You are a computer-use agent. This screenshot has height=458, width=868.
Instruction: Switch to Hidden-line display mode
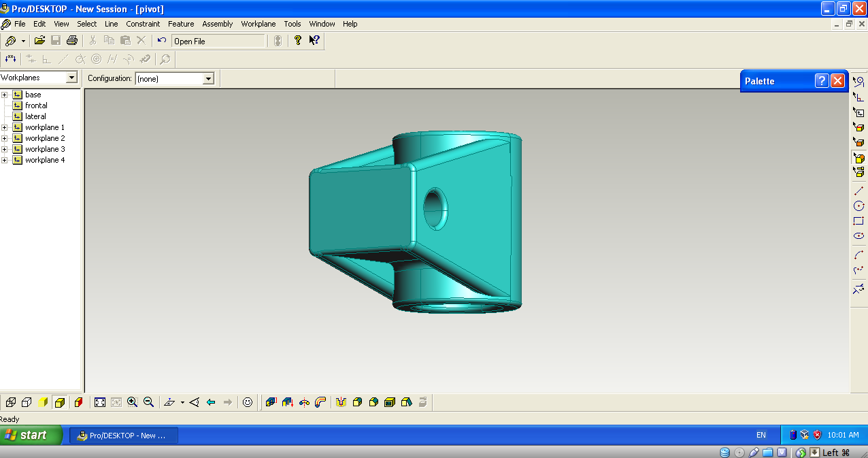click(x=27, y=402)
